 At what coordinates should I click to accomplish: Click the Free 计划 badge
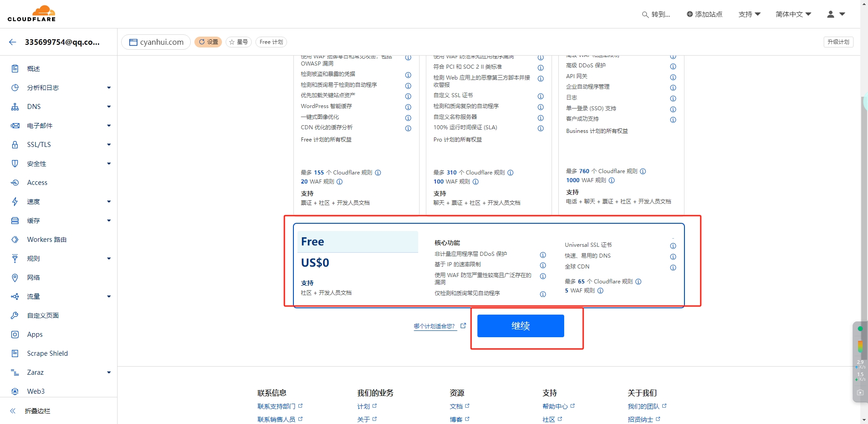[x=271, y=42]
